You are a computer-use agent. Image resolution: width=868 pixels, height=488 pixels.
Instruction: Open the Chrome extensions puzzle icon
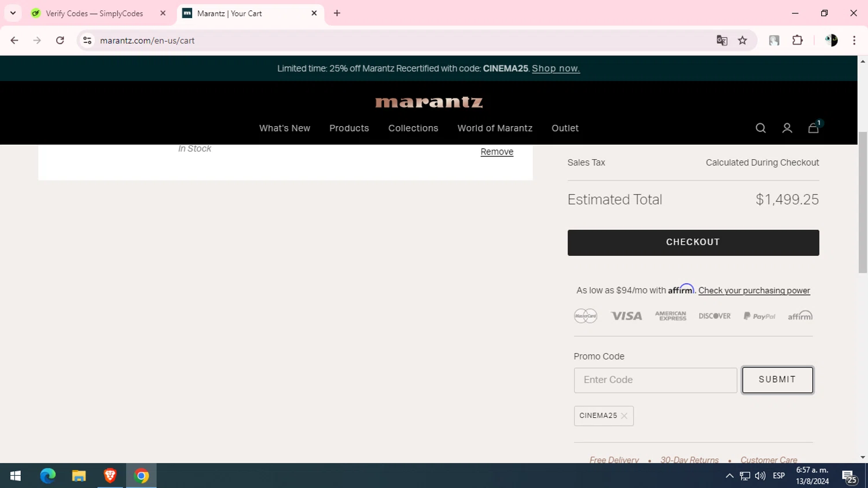pos(797,41)
